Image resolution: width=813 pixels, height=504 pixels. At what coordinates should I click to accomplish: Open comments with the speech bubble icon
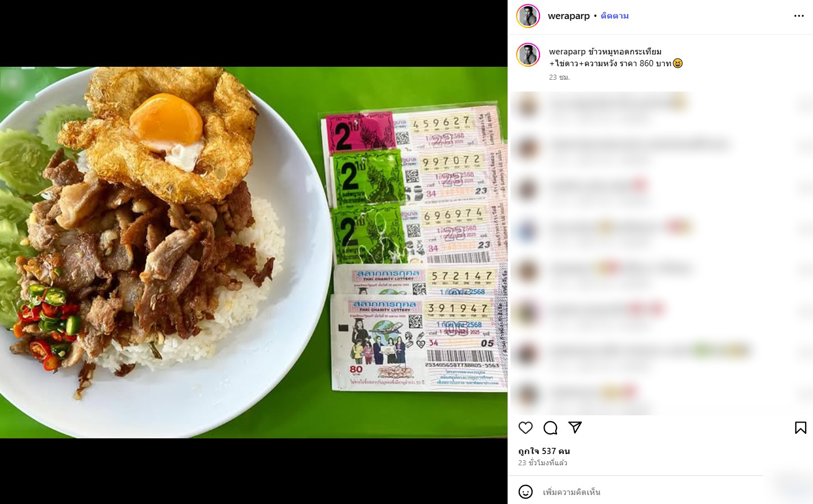pyautogui.click(x=550, y=428)
